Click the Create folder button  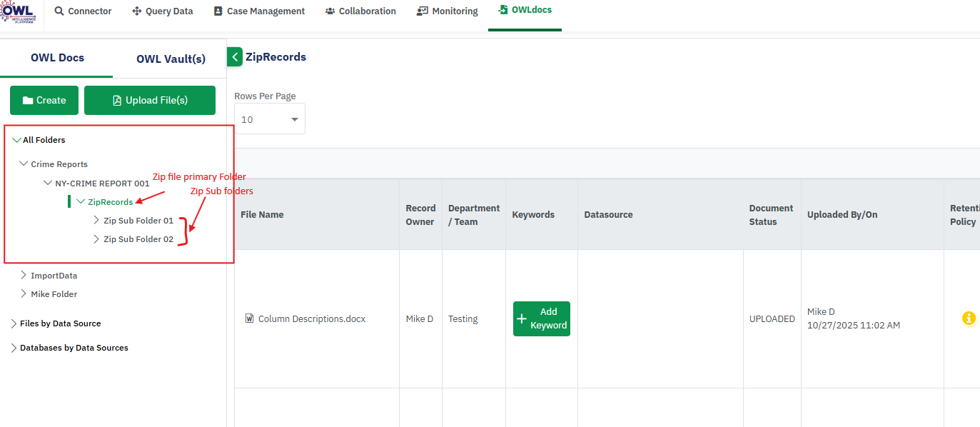(44, 100)
